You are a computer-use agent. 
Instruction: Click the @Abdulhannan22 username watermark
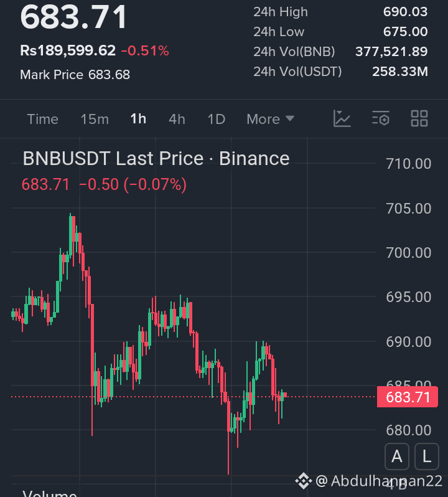click(379, 481)
